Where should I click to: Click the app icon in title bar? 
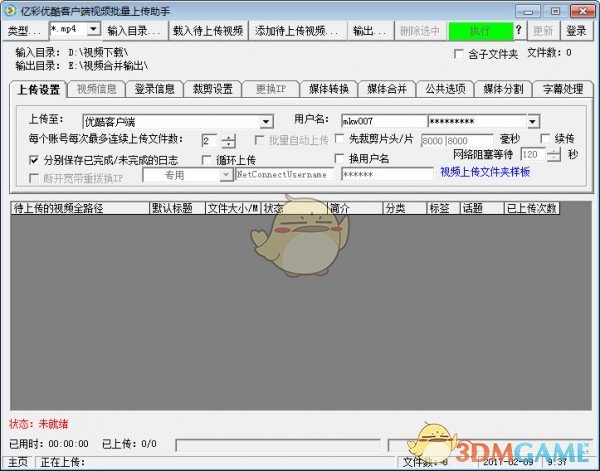(9, 11)
